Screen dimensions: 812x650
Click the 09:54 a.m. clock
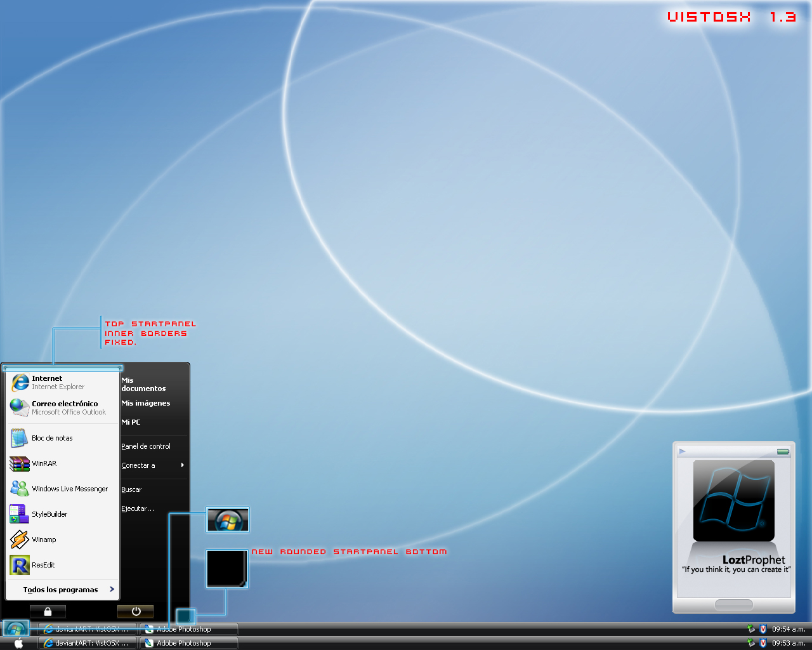click(789, 629)
